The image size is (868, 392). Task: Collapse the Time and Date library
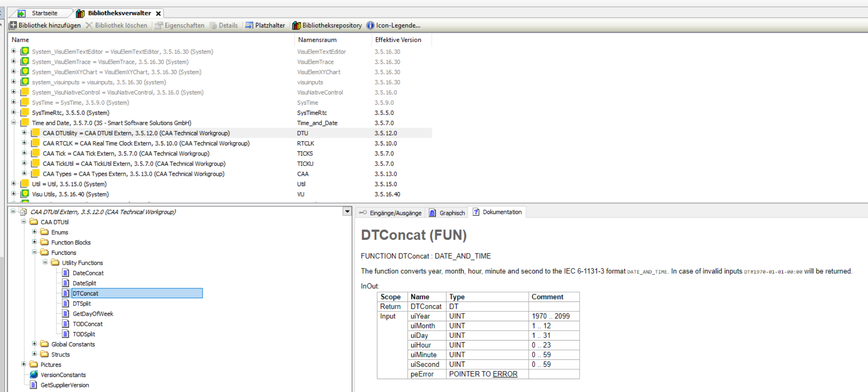pos(14,123)
